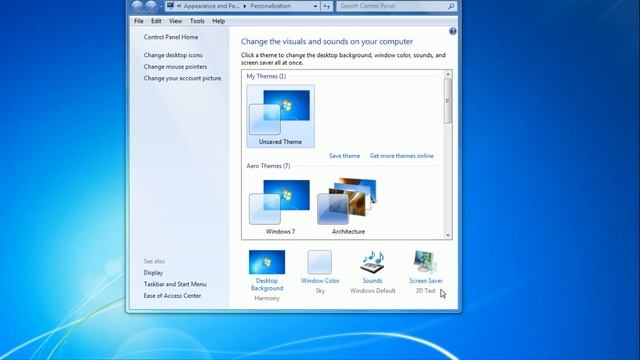
Task: Click Change your account picture link
Action: click(182, 78)
